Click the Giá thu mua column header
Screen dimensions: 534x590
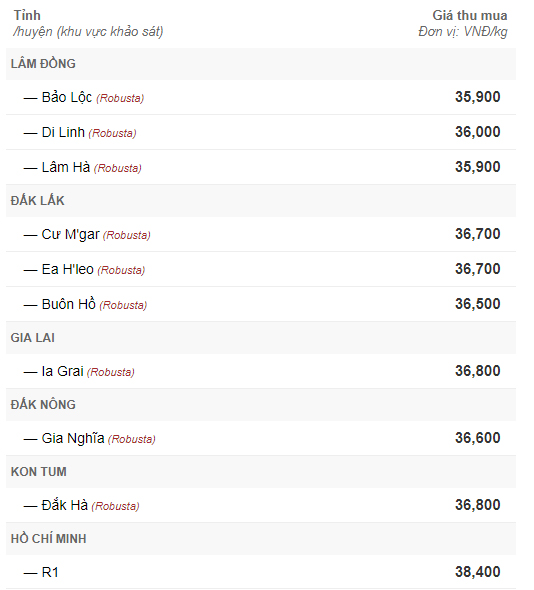470,15
